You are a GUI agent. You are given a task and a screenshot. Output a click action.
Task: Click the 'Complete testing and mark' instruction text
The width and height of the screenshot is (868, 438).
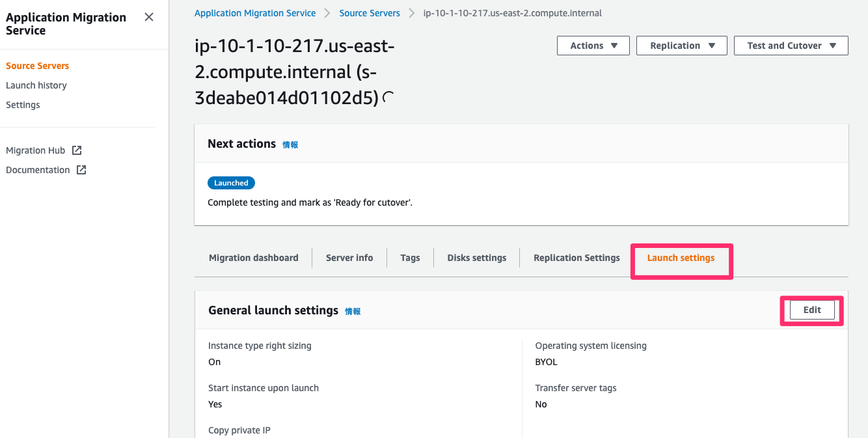pyautogui.click(x=310, y=202)
